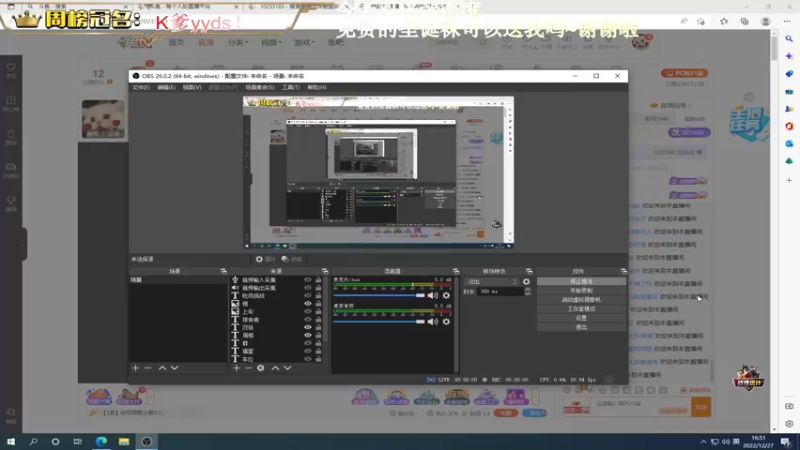Image resolution: width=800 pixels, height=450 pixels.
Task: Toggle lock on 周榜 source
Action: click(x=318, y=335)
